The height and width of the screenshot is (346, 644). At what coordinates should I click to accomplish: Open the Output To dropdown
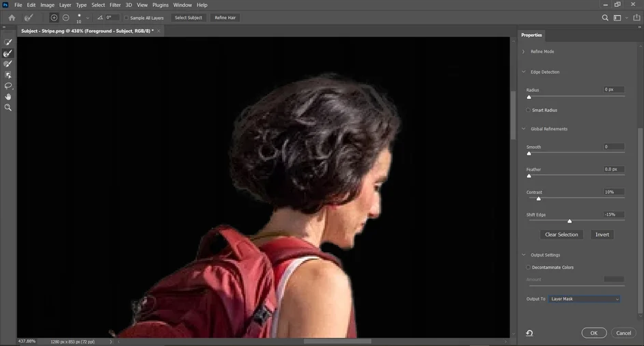pyautogui.click(x=585, y=299)
